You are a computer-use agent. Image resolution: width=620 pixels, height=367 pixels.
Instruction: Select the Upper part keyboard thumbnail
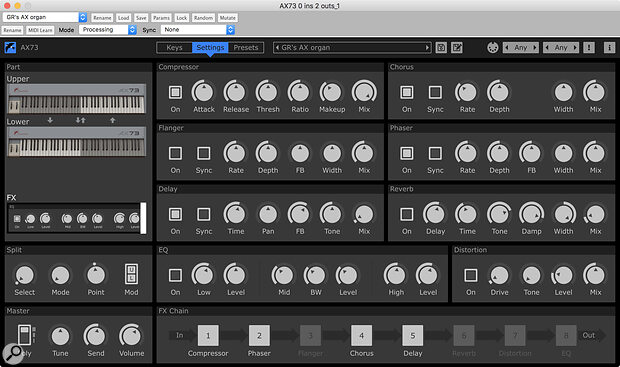click(x=76, y=99)
